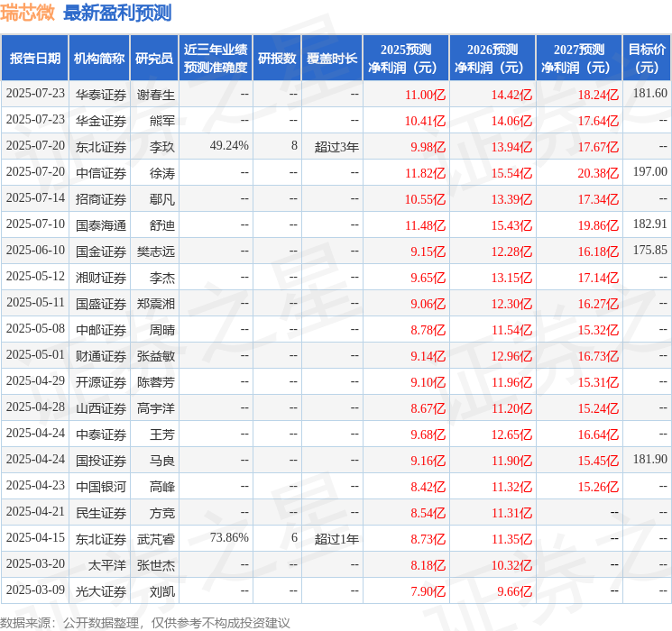The width and height of the screenshot is (672, 631).
Task: Select analyst 谢春生 cell
Action: [156, 95]
